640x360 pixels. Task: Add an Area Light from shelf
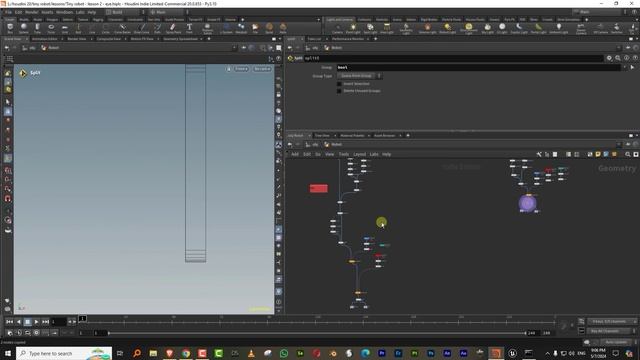click(387, 28)
